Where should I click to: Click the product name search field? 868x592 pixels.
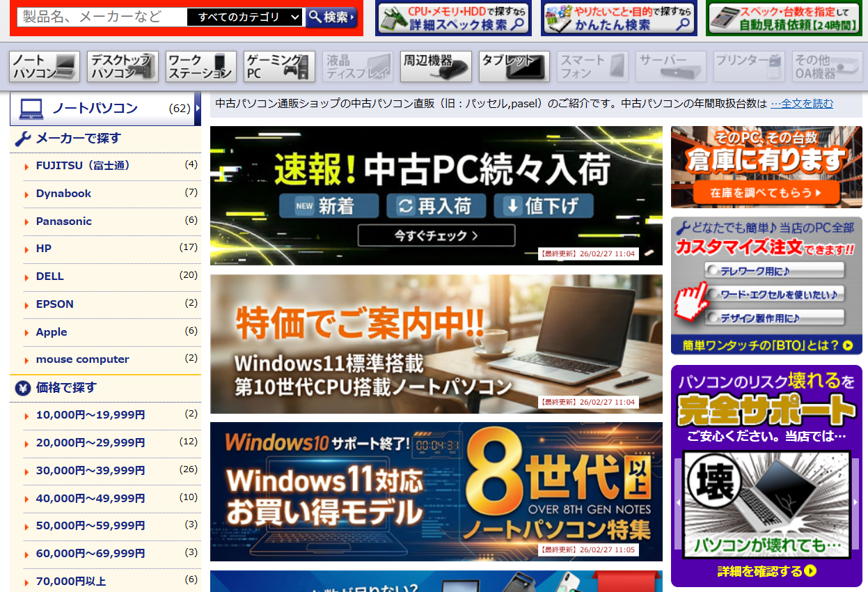click(x=102, y=17)
